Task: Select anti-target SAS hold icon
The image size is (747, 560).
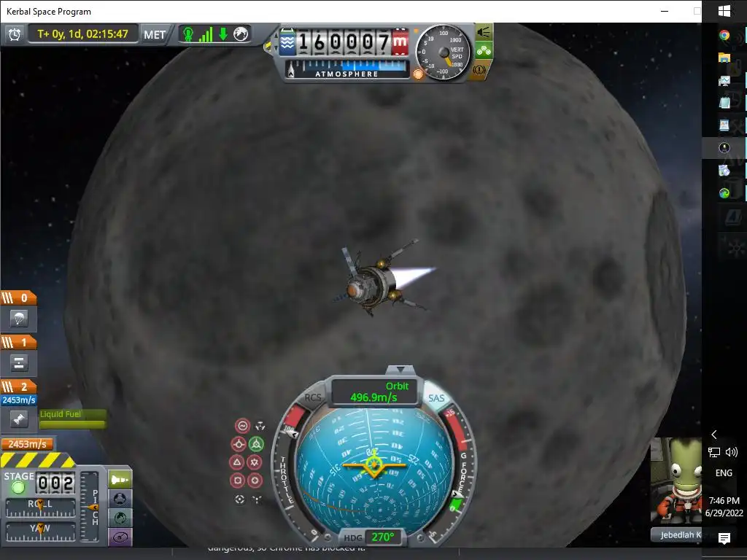Action: 258,499
